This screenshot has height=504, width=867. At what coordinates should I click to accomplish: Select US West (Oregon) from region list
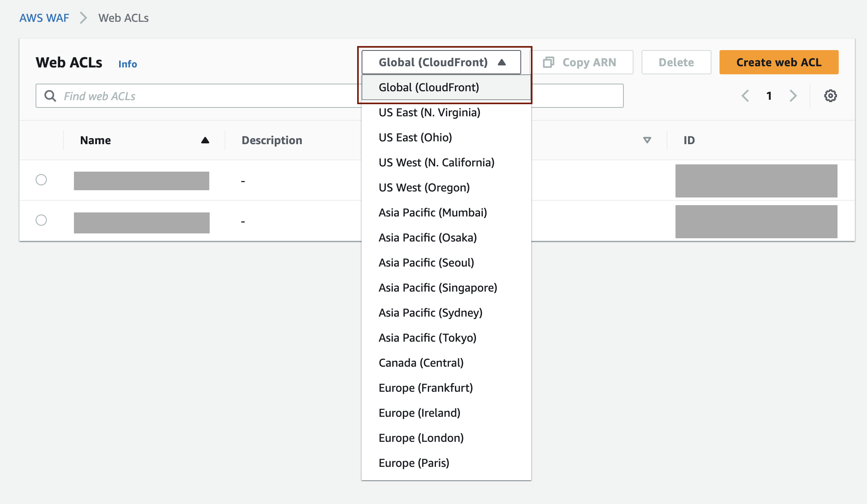coord(424,188)
